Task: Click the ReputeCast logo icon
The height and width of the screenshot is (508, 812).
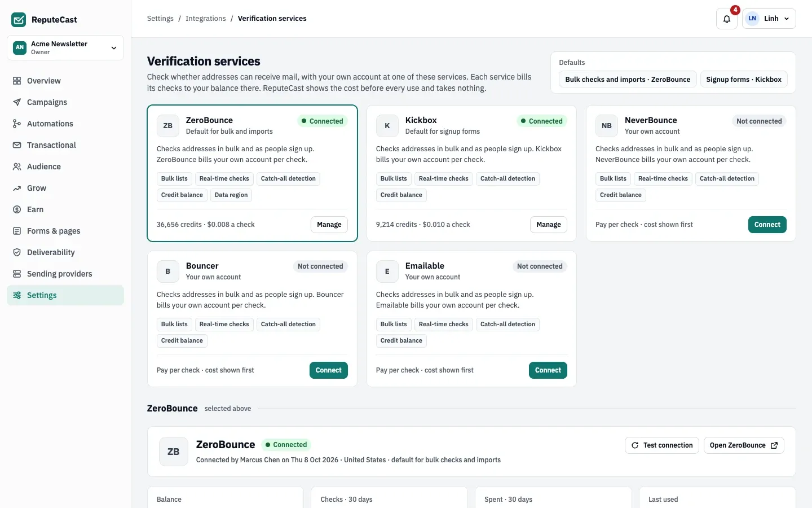Action: pos(19,20)
